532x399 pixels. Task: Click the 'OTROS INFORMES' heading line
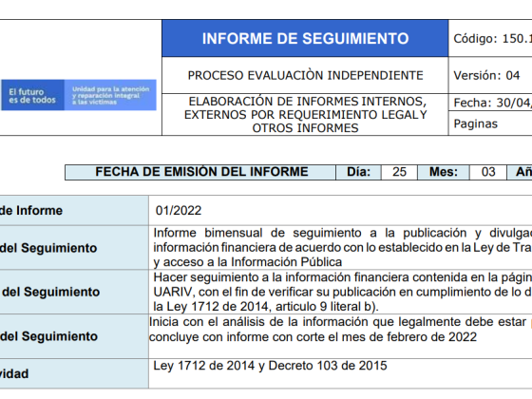click(x=305, y=128)
